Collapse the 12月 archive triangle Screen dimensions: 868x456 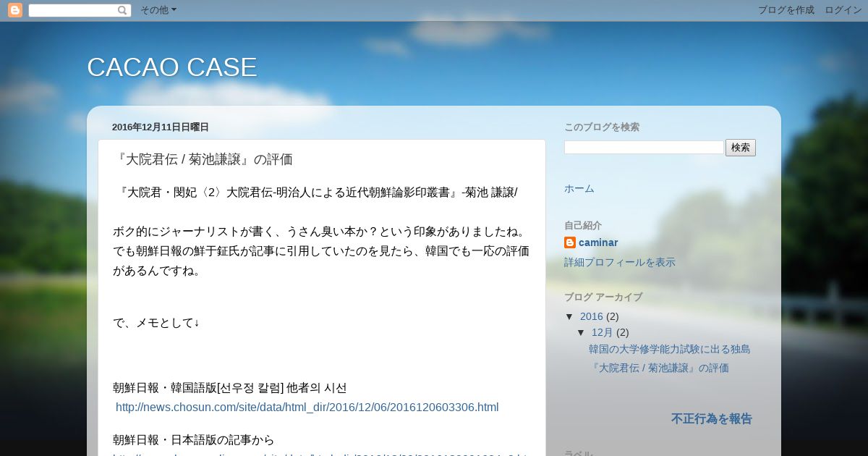(581, 332)
